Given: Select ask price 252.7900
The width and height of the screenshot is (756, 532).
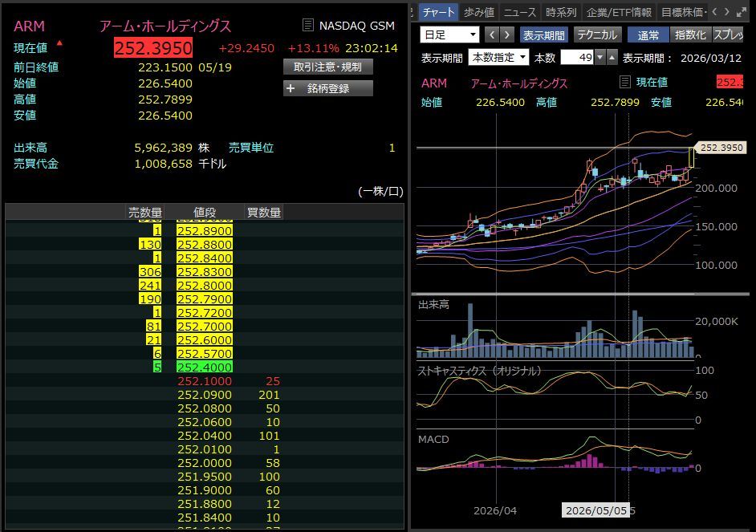Looking at the screenshot, I should point(205,298).
